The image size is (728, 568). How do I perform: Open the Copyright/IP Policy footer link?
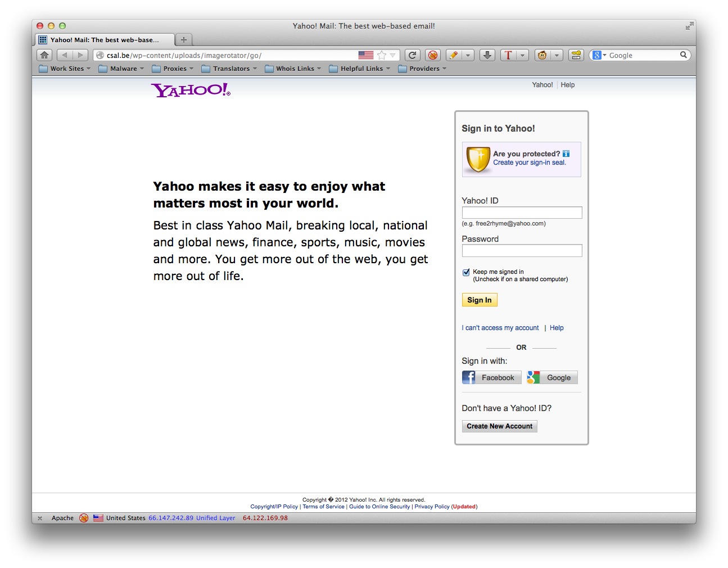click(274, 507)
